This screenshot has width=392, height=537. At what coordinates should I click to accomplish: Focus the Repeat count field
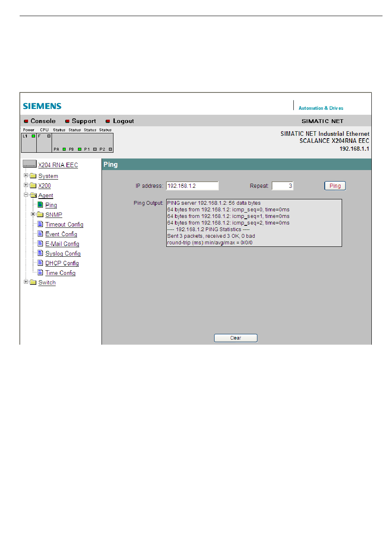[x=283, y=186]
